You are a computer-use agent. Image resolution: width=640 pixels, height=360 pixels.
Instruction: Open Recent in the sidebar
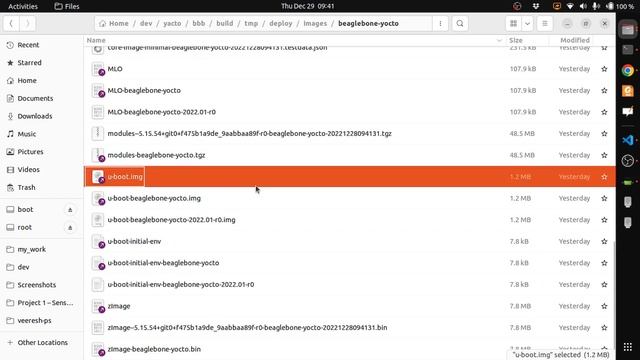coord(42,45)
